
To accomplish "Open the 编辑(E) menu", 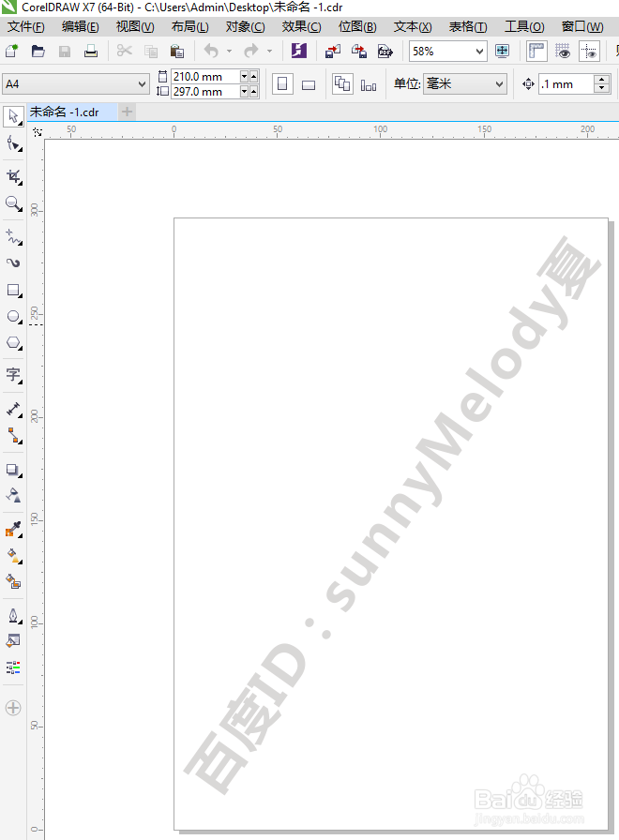I will click(x=80, y=27).
